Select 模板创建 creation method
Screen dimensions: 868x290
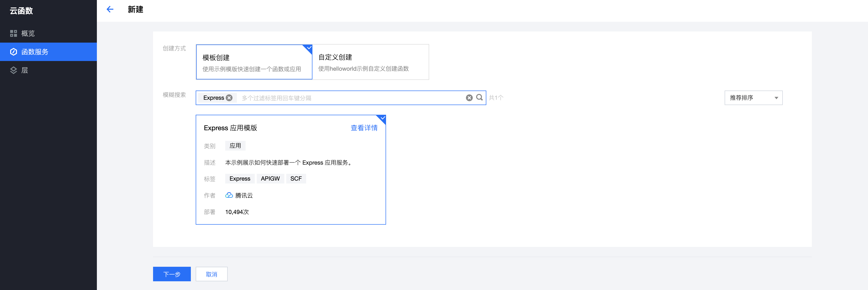(254, 62)
